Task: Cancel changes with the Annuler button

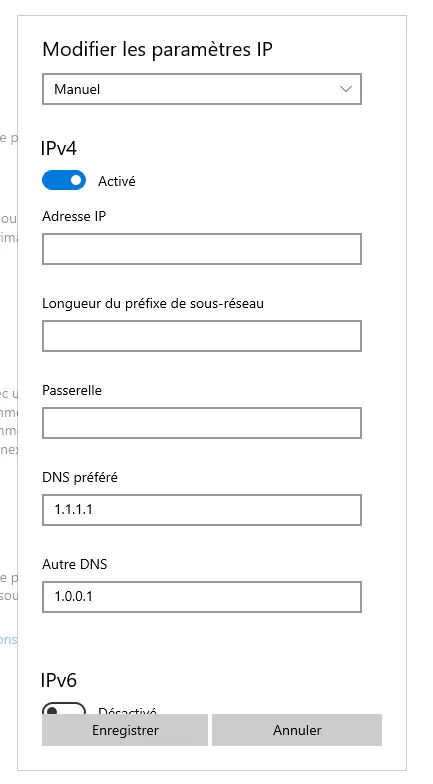Action: (x=297, y=730)
